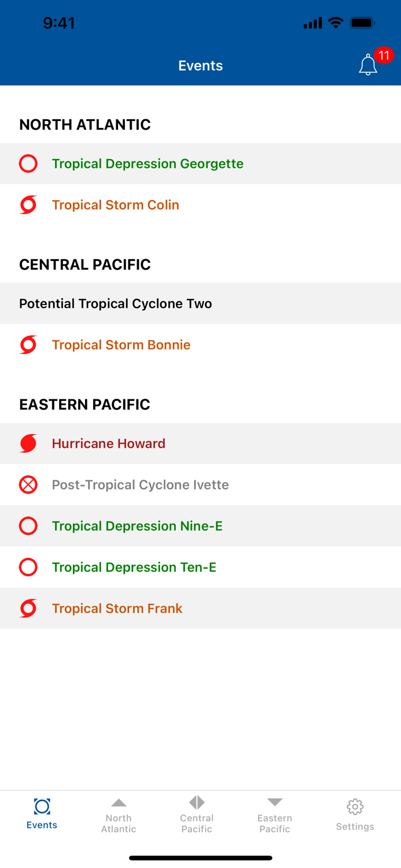
Task: Open notifications via the bell icon
Action: [368, 65]
